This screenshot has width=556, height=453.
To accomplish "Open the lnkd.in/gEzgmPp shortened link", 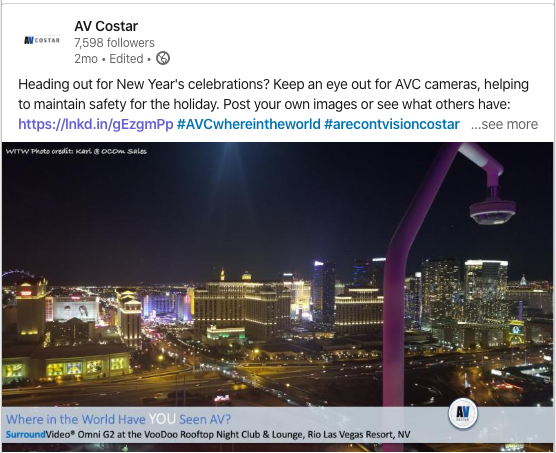I will [x=96, y=124].
